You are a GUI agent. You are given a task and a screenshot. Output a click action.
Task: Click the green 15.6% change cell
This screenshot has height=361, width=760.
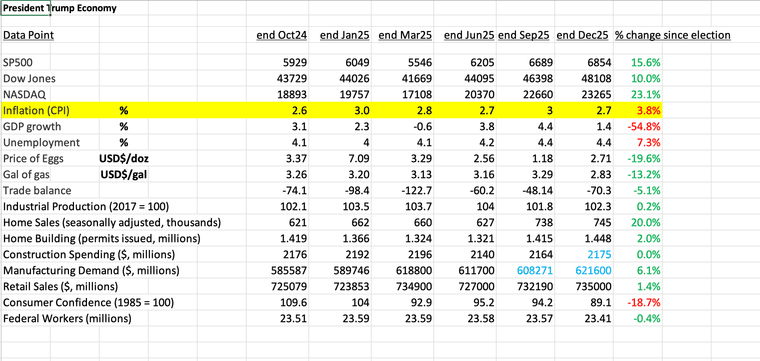(x=645, y=63)
